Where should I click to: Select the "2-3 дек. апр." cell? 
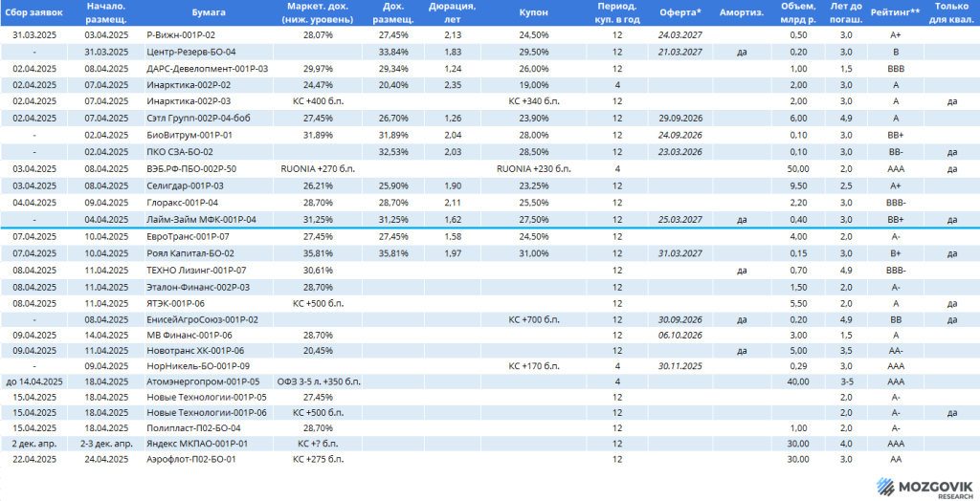(x=106, y=445)
